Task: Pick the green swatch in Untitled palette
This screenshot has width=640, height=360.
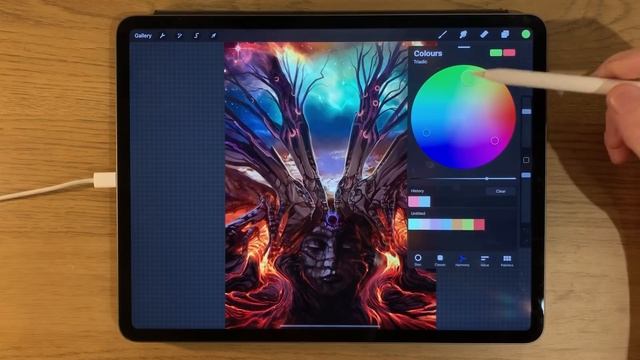Action: [468, 224]
